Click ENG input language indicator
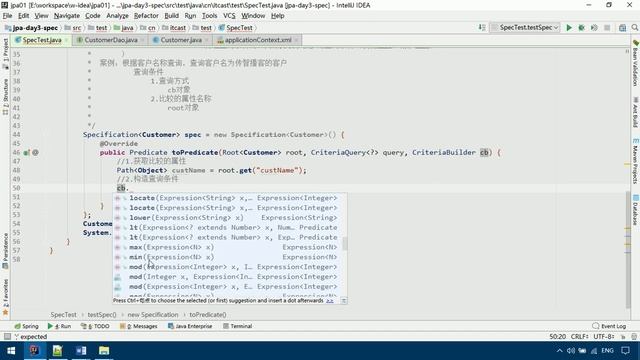This screenshot has width=640, height=360. [607, 351]
